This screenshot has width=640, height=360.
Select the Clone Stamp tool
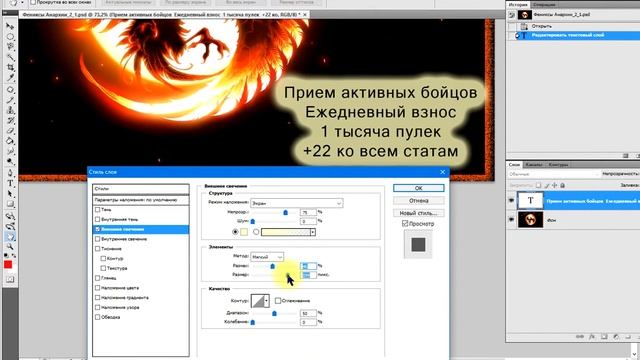click(10, 110)
